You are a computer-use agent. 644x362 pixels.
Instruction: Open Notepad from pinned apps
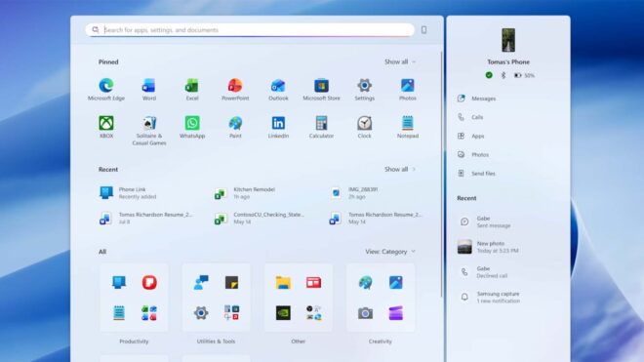point(408,127)
